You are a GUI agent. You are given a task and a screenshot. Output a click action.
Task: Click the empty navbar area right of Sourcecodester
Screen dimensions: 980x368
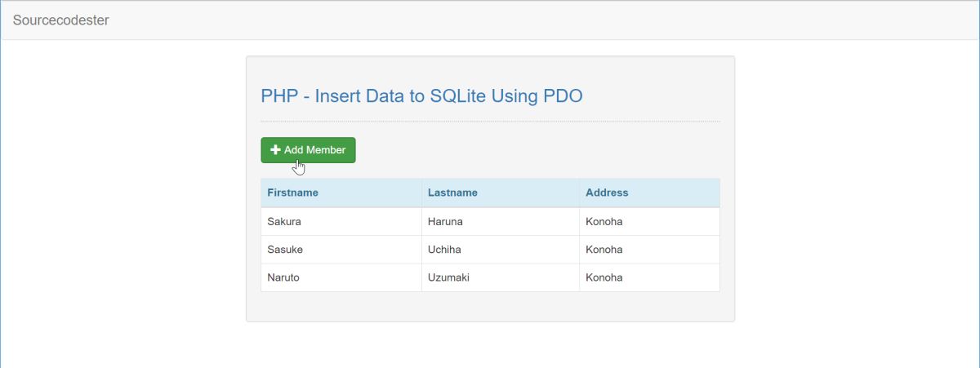531,20
